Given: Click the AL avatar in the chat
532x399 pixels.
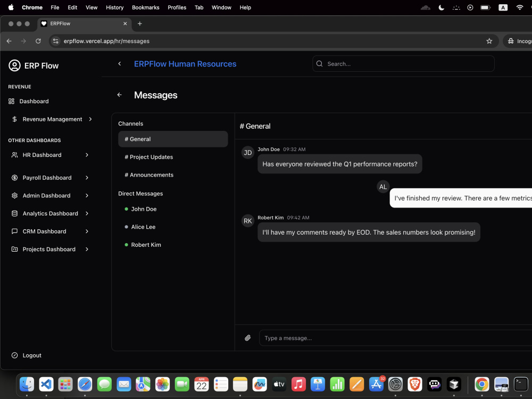Looking at the screenshot, I should click(x=383, y=187).
